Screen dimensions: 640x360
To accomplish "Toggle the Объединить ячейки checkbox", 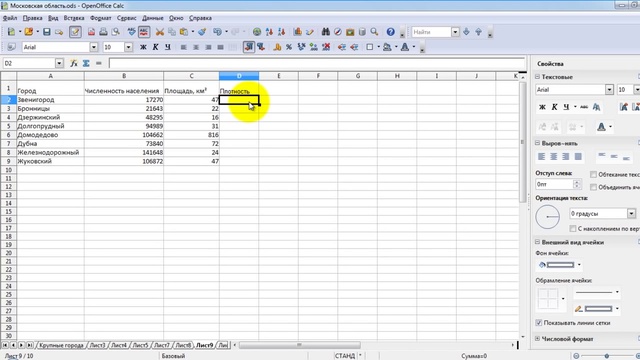I will pos(593,187).
